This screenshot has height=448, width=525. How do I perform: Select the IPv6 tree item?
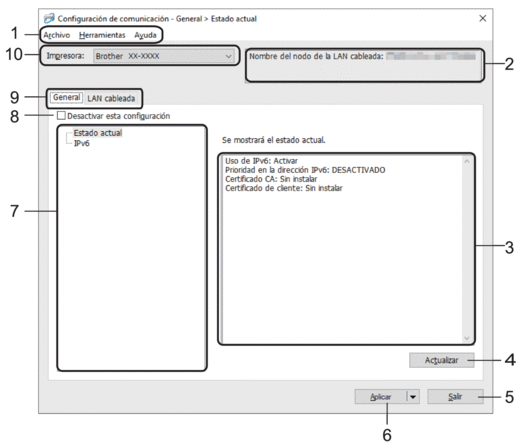click(82, 143)
